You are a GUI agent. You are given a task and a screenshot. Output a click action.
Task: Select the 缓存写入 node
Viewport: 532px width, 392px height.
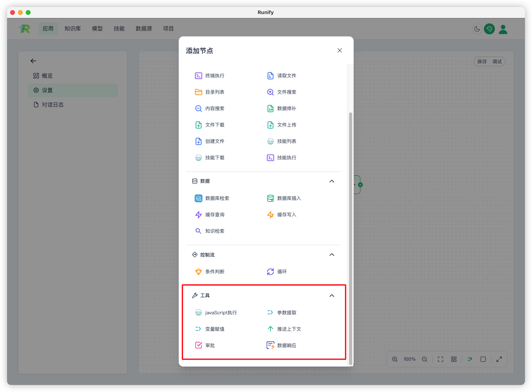281,215
